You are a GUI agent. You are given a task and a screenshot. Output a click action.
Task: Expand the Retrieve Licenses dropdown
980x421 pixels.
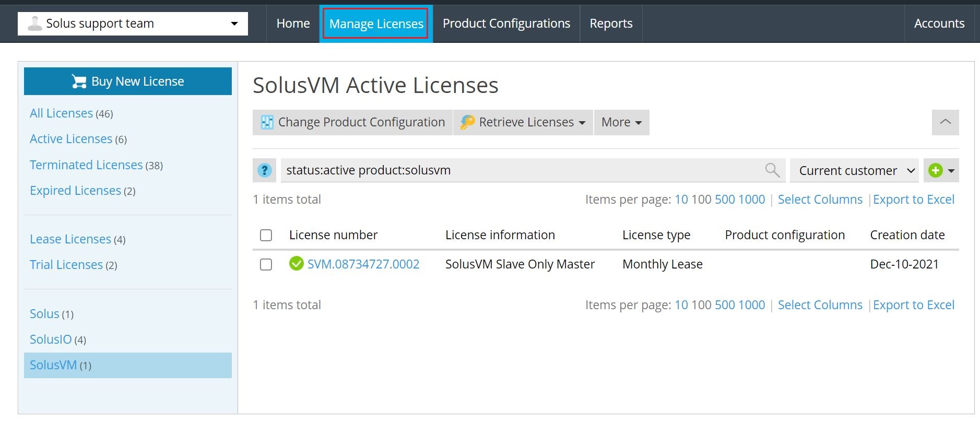coord(523,122)
